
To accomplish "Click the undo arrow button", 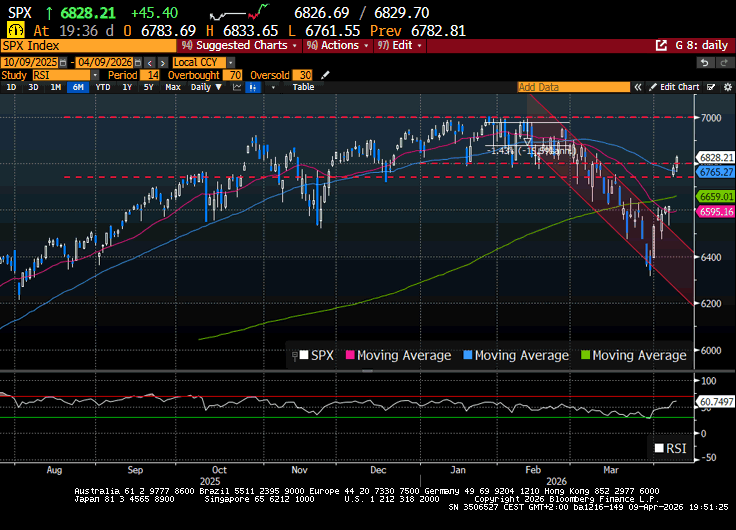I will coord(706,62).
